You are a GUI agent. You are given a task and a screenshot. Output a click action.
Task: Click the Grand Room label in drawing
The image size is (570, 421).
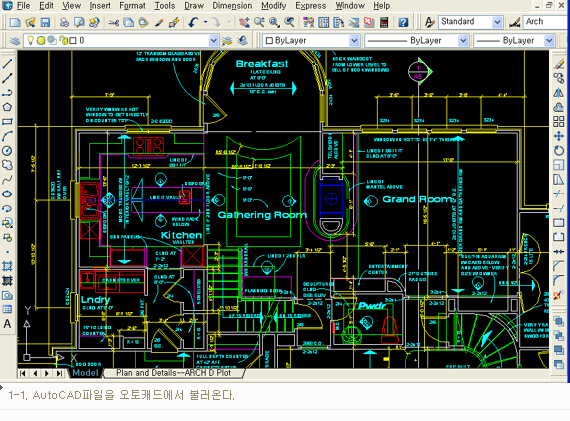419,199
